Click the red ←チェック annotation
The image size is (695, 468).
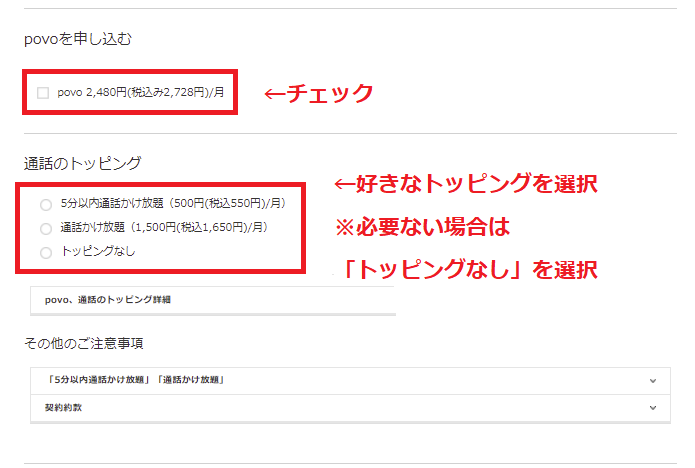click(318, 93)
